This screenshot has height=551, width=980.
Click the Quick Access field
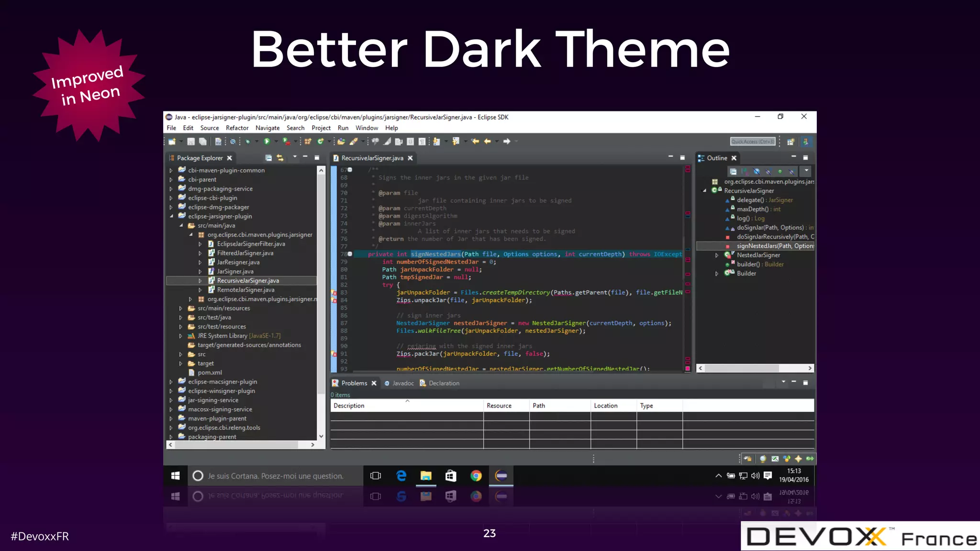click(x=753, y=142)
